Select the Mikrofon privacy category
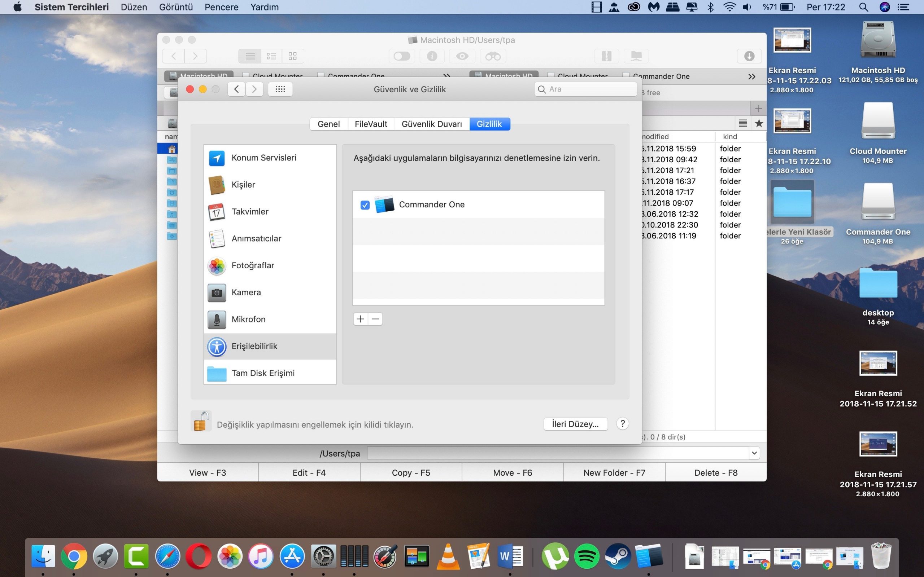The height and width of the screenshot is (577, 924). coord(248,319)
